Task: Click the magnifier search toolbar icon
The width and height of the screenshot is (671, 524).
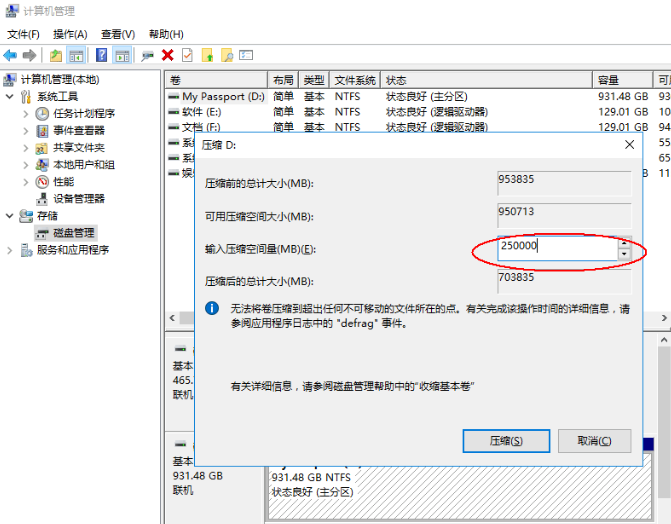Action: (x=227, y=55)
